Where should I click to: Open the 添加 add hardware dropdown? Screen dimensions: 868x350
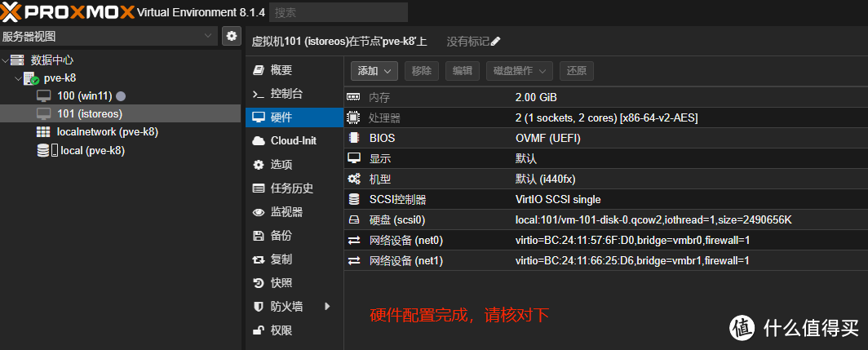(x=374, y=71)
